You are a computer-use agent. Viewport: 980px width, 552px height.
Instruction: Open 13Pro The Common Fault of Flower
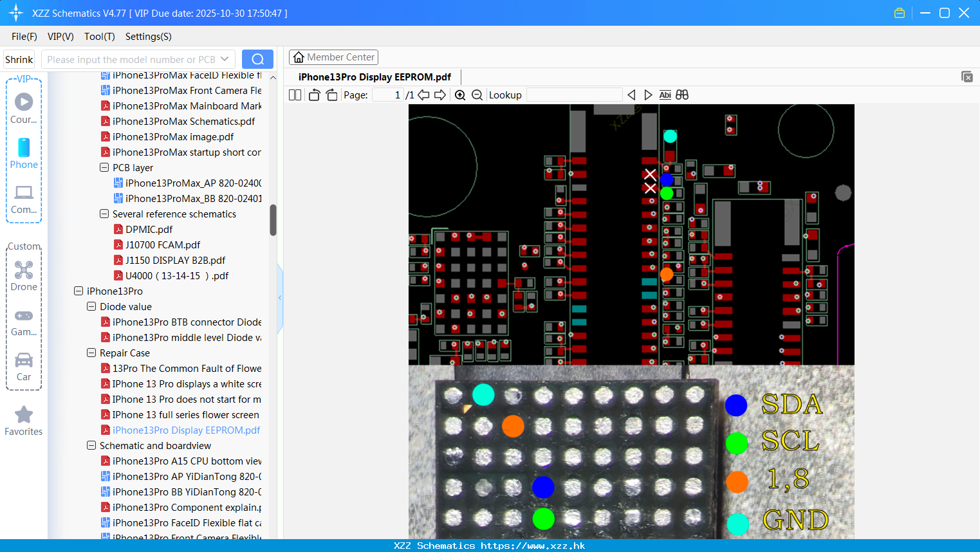point(187,368)
